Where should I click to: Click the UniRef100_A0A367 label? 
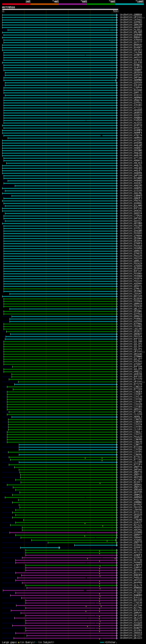131,183
